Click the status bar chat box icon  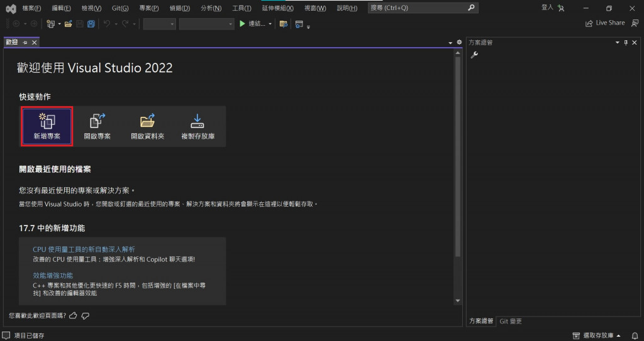[x=6, y=335]
